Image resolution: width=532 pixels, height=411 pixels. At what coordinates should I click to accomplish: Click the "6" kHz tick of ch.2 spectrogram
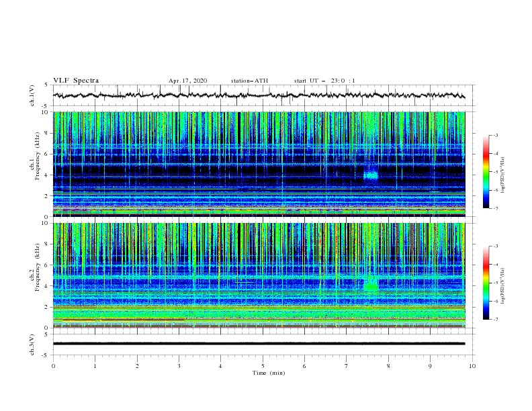coord(47,265)
